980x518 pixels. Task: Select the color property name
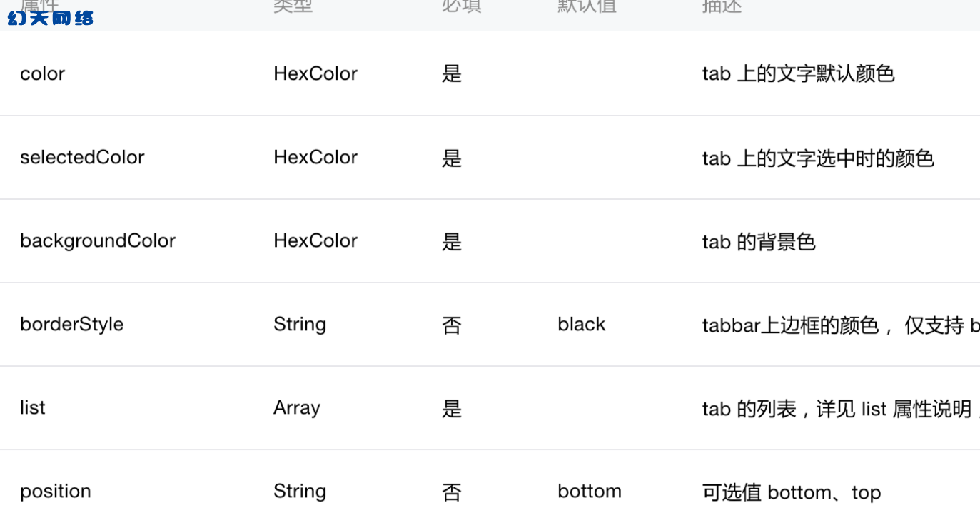tap(42, 73)
